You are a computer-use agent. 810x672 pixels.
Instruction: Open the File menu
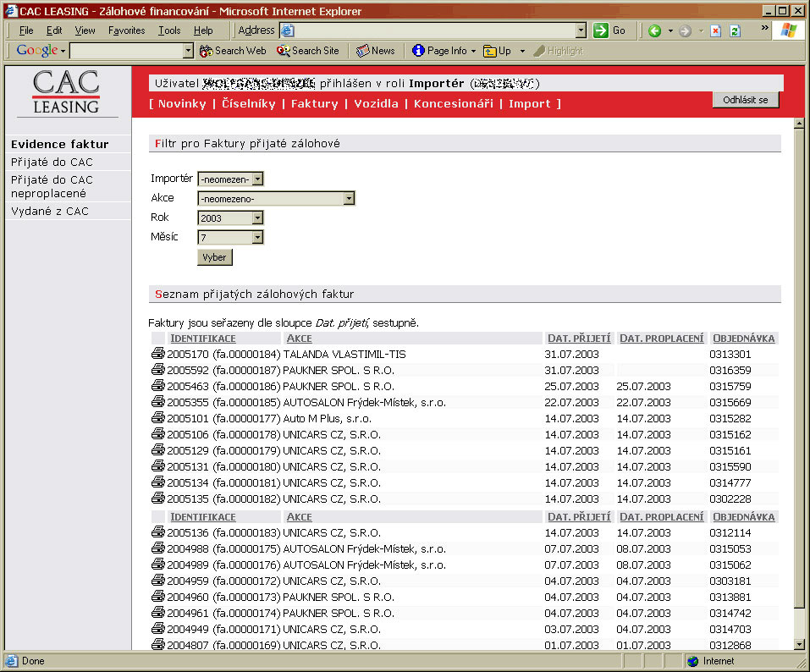26,30
